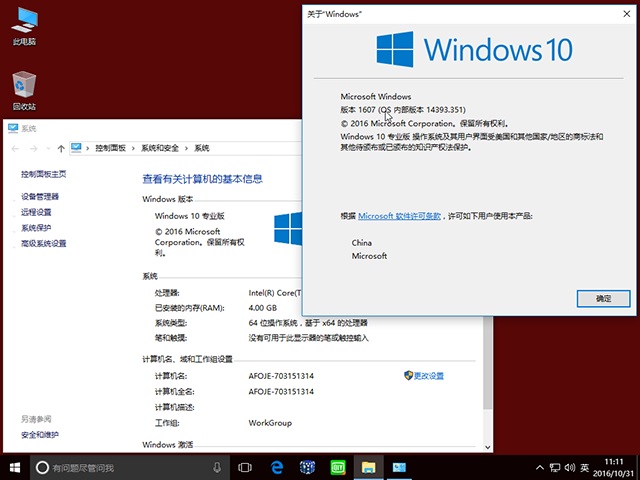Expand chevron after 控制面板 in breadcrumb
Viewport: 640px width, 480px height.
pyautogui.click(x=133, y=148)
